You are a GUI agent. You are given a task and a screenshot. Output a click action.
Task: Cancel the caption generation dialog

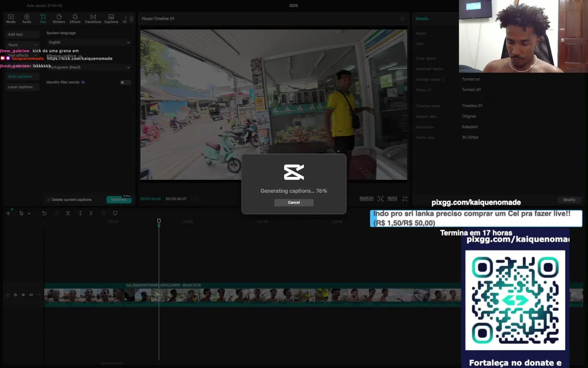point(294,202)
